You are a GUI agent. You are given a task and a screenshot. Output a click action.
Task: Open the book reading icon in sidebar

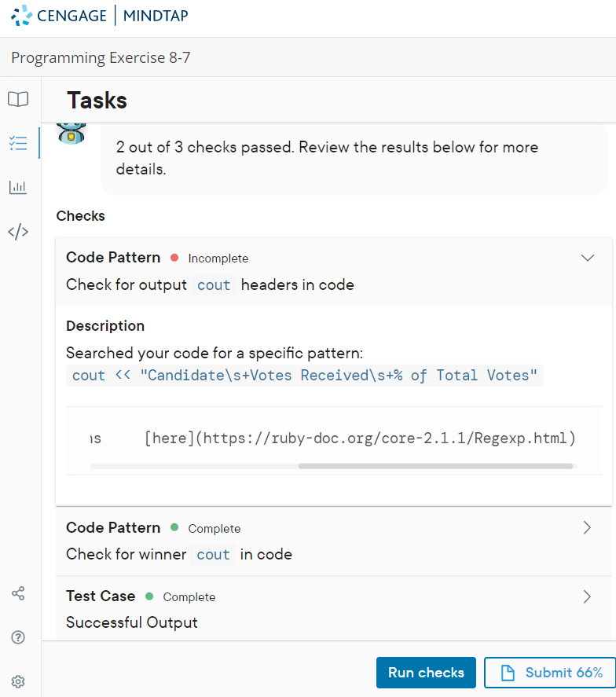tap(18, 99)
